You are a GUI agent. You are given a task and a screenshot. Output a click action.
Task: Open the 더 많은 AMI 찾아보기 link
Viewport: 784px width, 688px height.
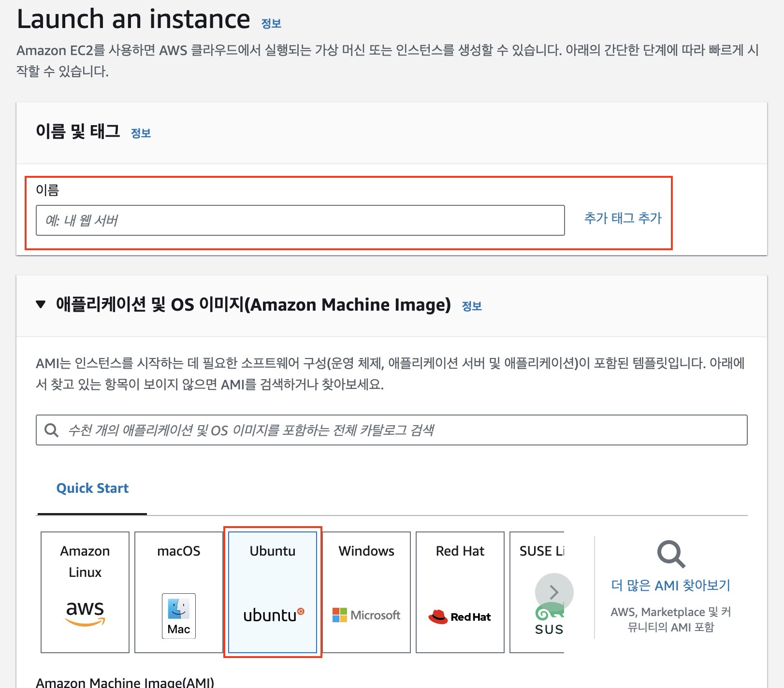coord(671,586)
